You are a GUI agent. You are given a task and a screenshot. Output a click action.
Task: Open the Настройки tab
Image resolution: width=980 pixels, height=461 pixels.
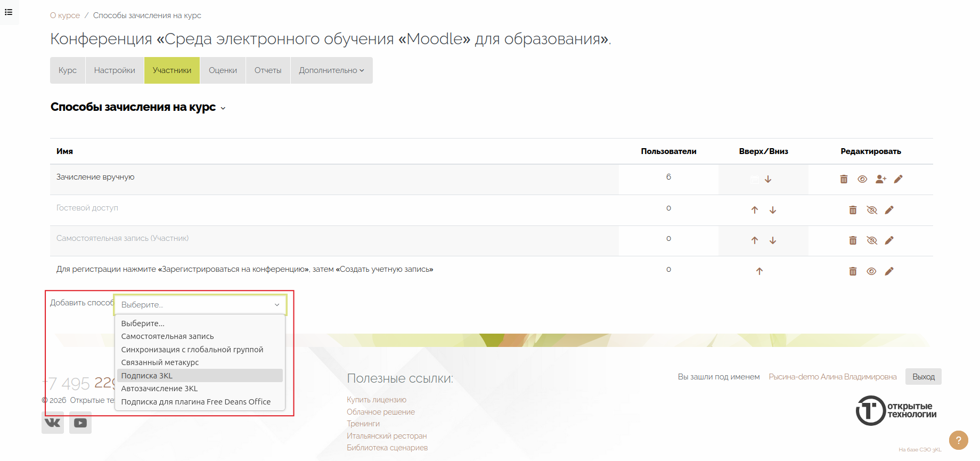115,70
